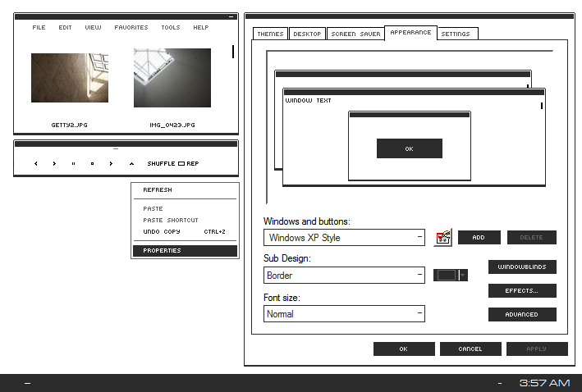Screen dimensions: 582x392
Task: Toggle the checkbox between Shuffle and Rep
Action: 181,163
